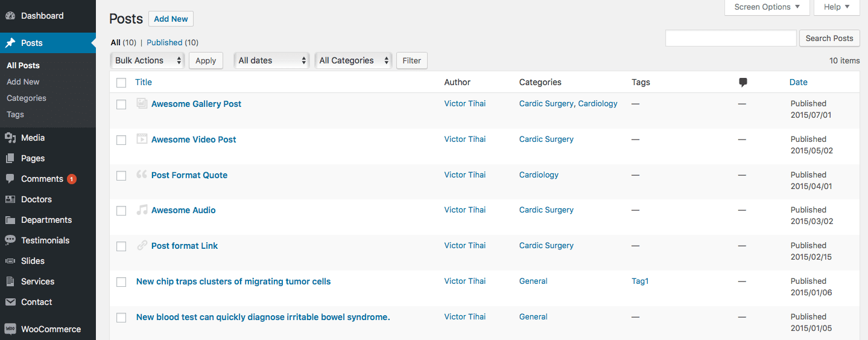Click the WooCommerce logo icon

tap(10, 329)
